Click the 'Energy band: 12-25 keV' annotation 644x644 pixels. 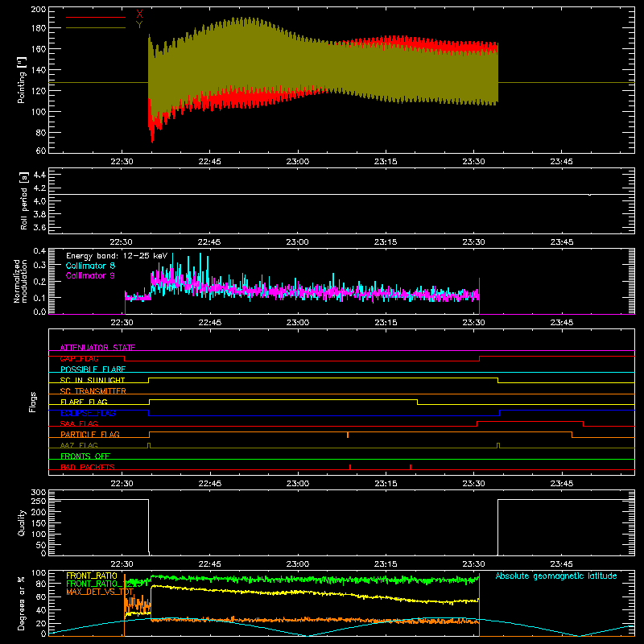coord(117,256)
